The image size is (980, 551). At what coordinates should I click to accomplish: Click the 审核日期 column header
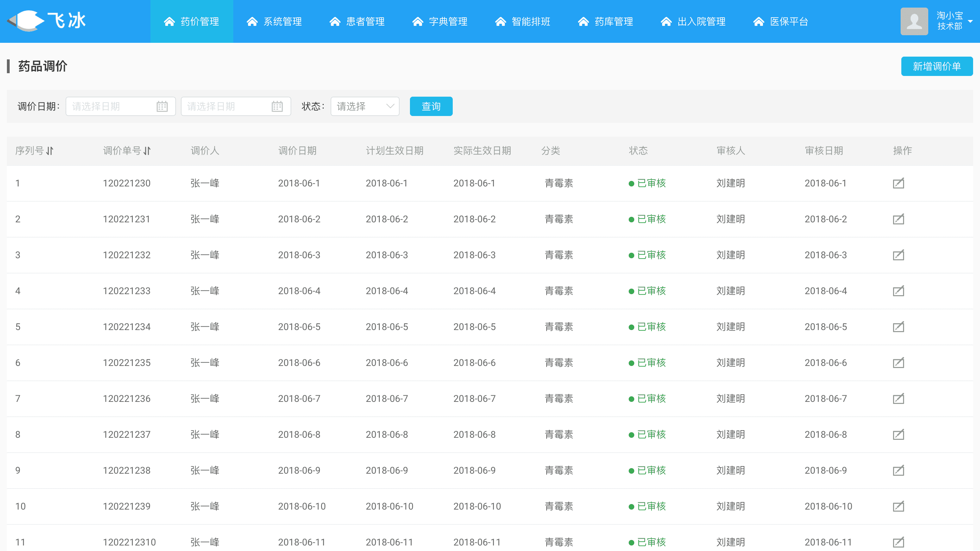tap(824, 151)
